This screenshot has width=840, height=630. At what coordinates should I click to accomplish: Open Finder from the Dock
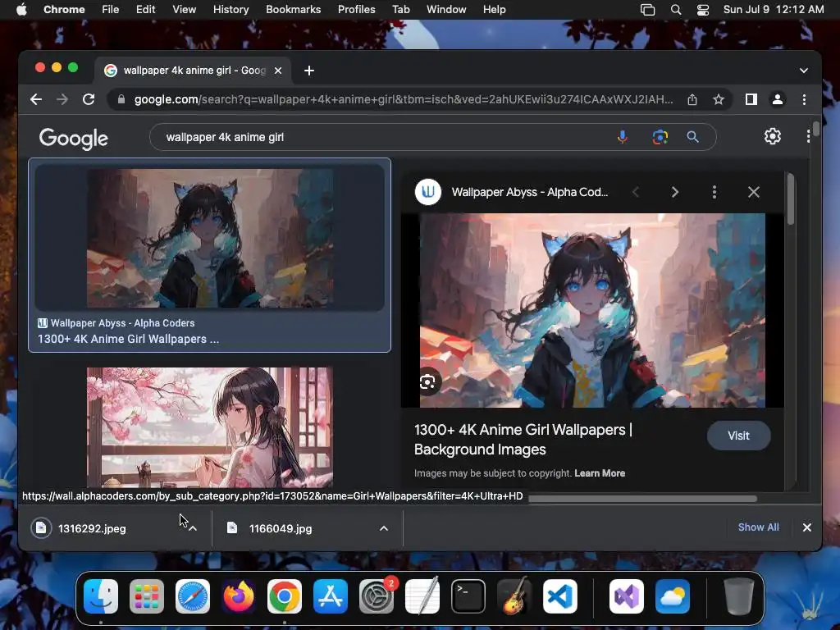pos(101,596)
